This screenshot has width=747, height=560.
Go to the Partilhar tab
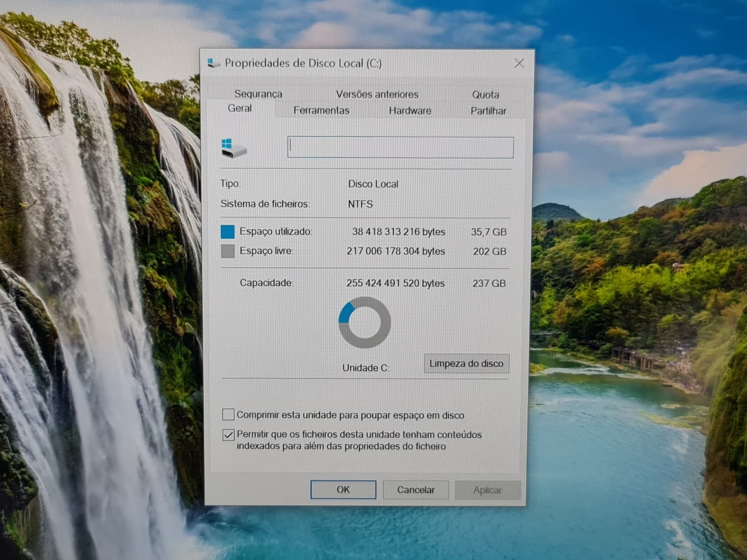[x=488, y=111]
